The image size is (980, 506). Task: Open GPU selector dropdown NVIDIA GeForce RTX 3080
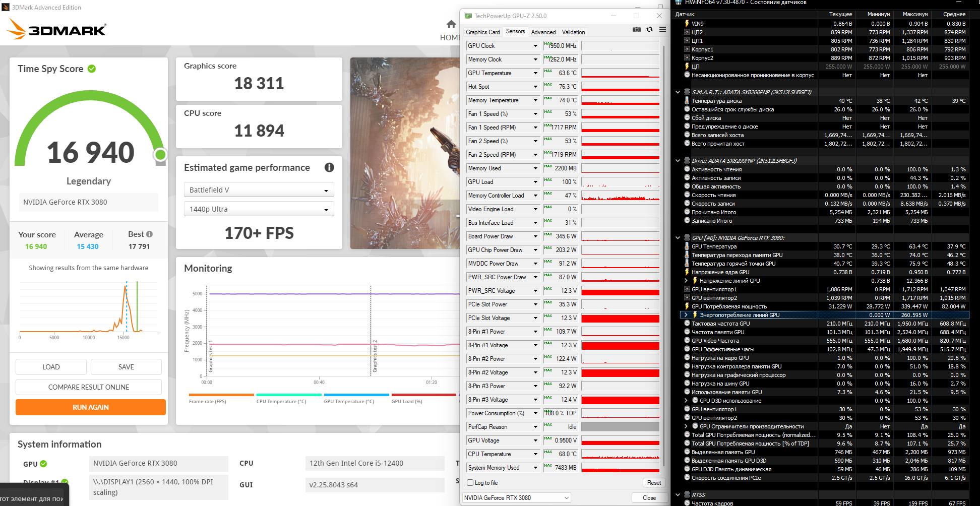point(516,497)
